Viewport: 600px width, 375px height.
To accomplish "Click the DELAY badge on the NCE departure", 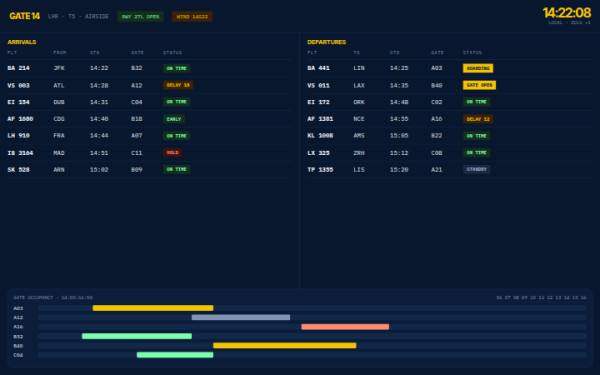I will coord(478,119).
